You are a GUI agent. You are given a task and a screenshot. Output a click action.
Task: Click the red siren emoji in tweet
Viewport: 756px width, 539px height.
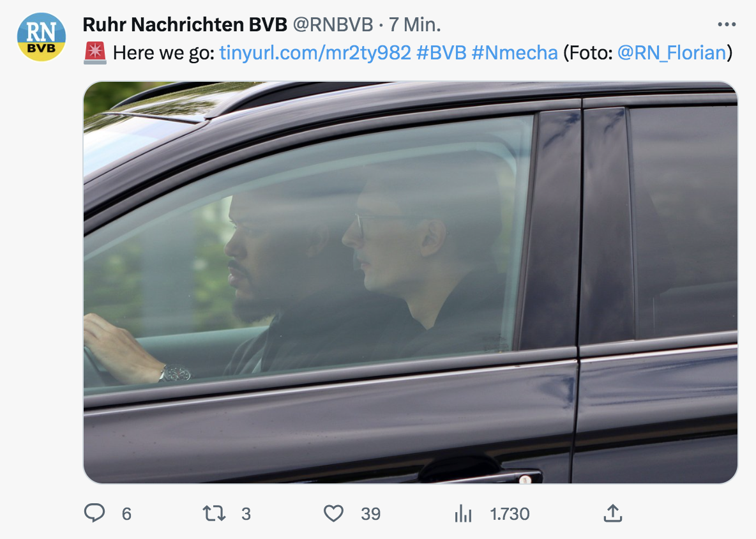click(95, 52)
